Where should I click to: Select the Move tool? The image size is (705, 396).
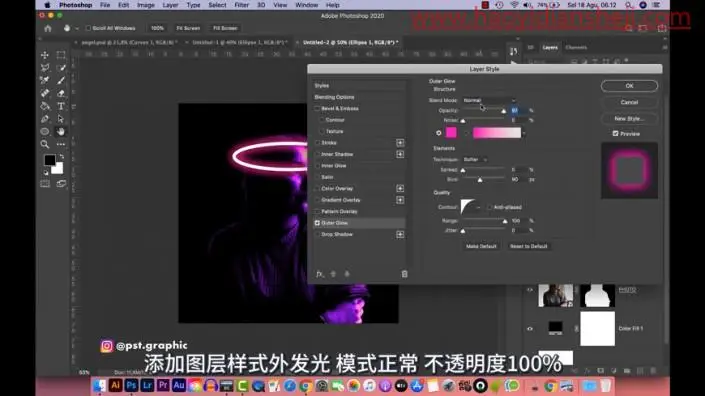point(45,55)
